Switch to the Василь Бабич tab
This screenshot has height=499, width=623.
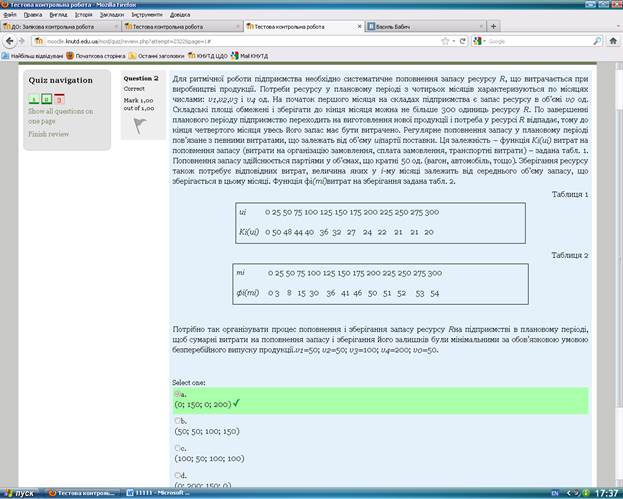[425, 27]
